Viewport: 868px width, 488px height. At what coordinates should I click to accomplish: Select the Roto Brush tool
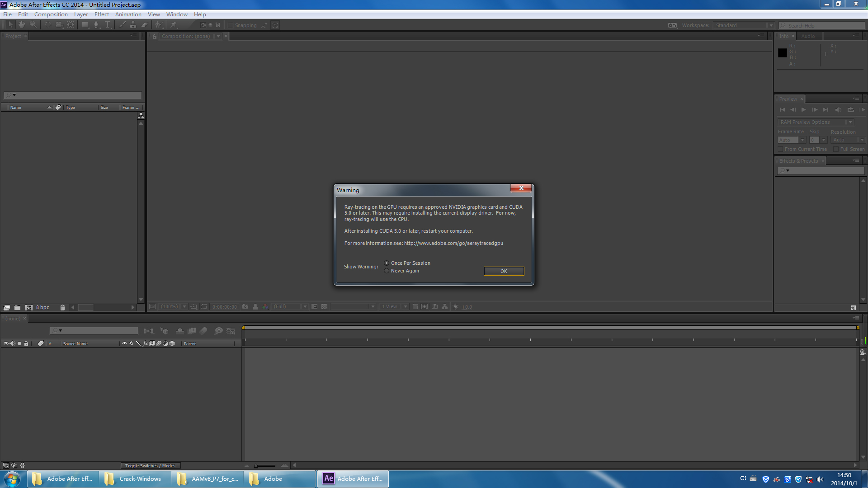click(x=159, y=25)
